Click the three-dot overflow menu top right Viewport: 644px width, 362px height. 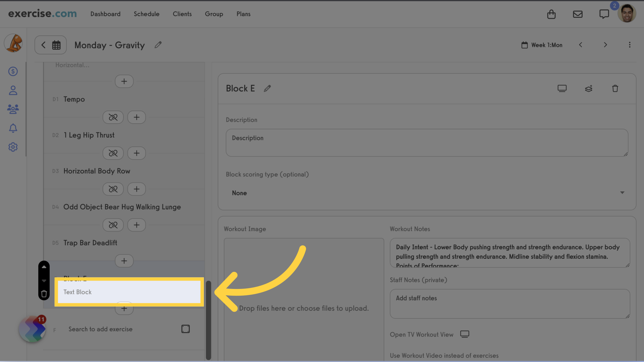(x=629, y=45)
